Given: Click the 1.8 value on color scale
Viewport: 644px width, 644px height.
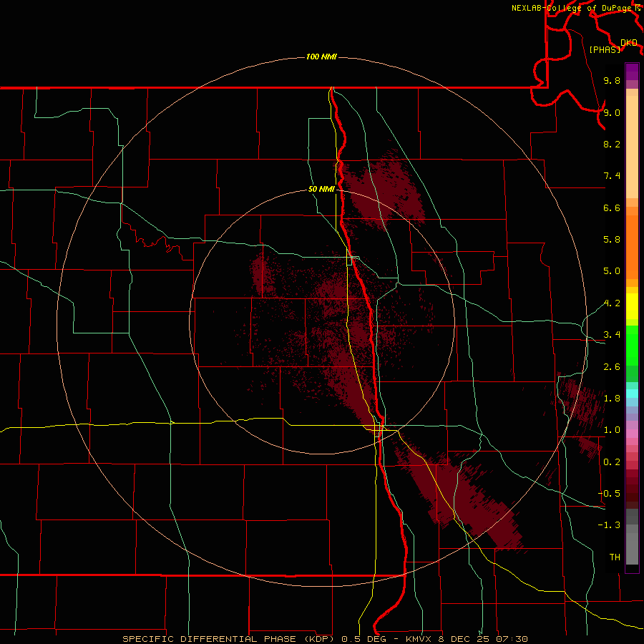Looking at the screenshot, I should (x=612, y=399).
